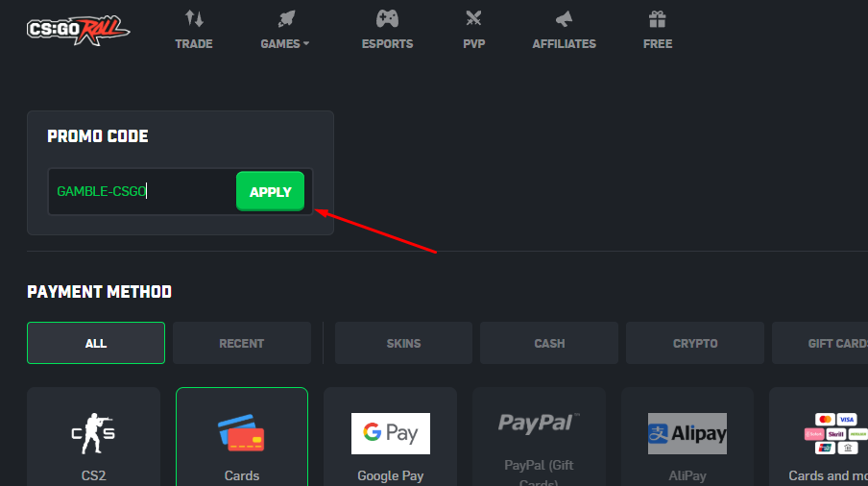Filter payment methods by Crypto

(695, 343)
